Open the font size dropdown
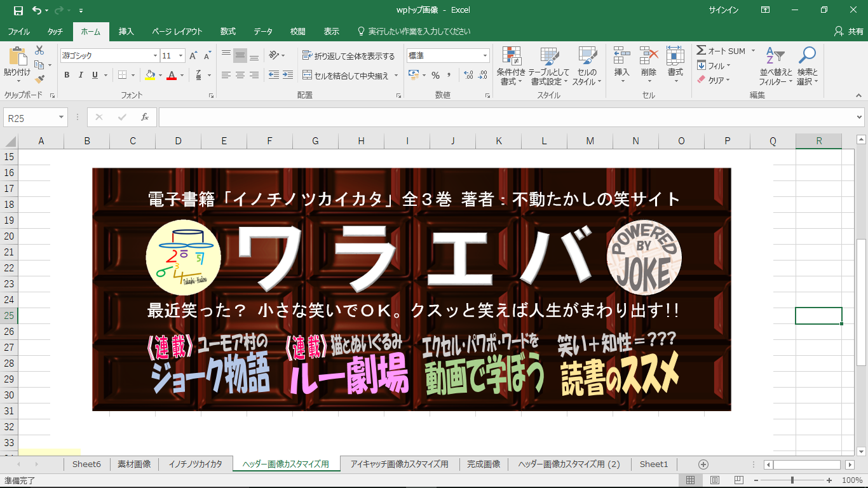 (181, 56)
